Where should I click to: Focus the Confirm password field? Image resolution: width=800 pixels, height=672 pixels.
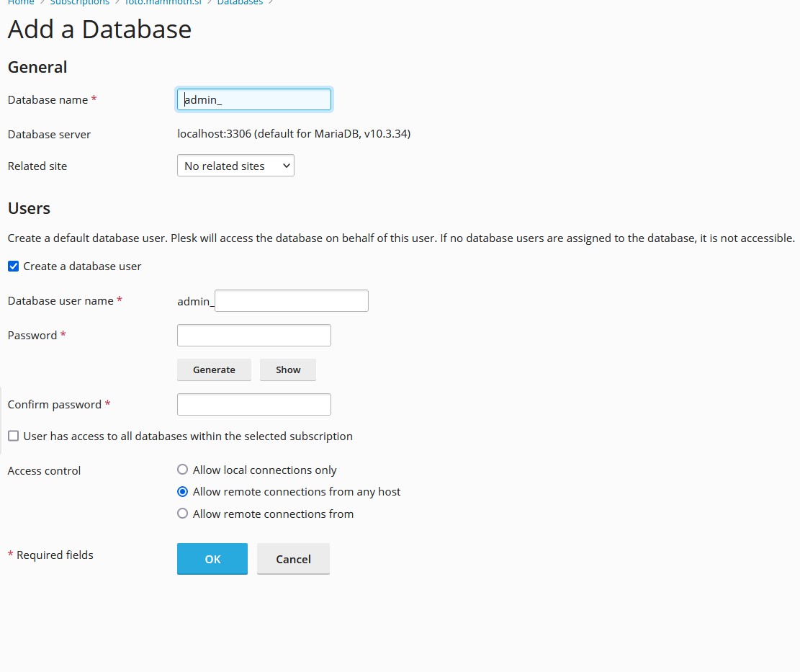coord(254,404)
